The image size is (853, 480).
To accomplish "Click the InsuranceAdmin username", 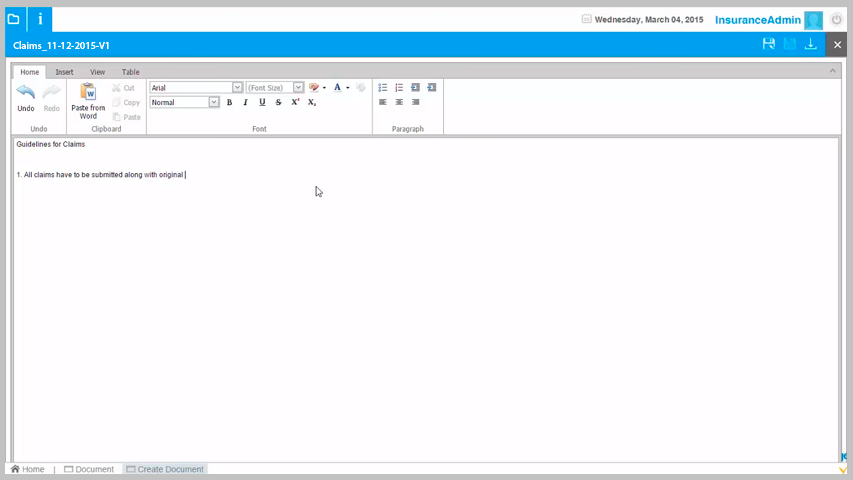I will click(x=758, y=20).
